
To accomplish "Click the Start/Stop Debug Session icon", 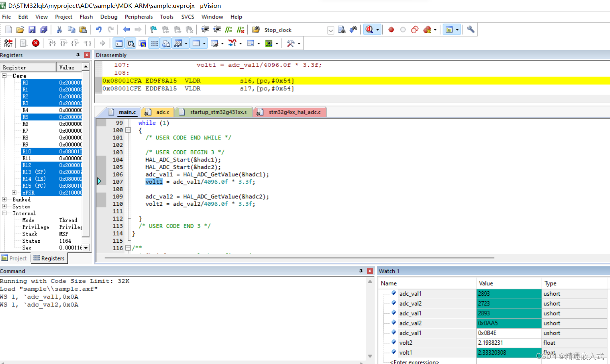I will (369, 29).
